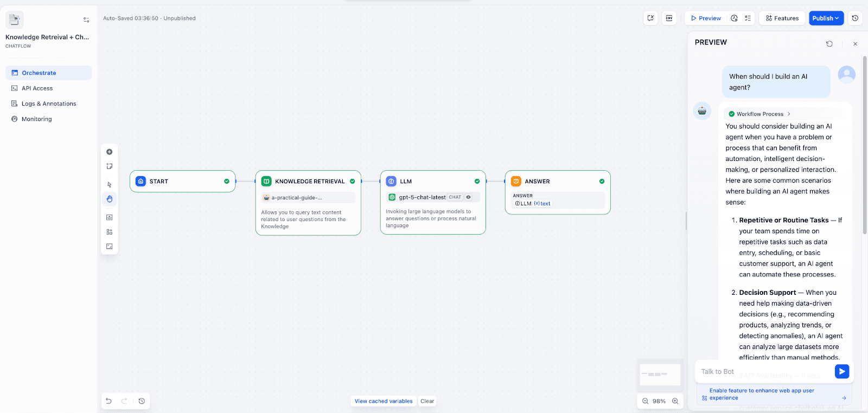Click the add block plus icon
Viewport: 868px width, 413px height.
[109, 152]
